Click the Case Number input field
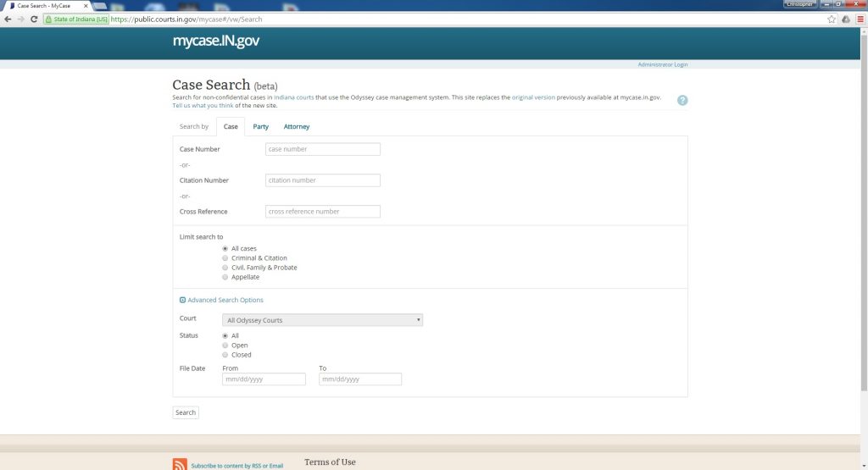This screenshot has height=470, width=868. tap(322, 149)
